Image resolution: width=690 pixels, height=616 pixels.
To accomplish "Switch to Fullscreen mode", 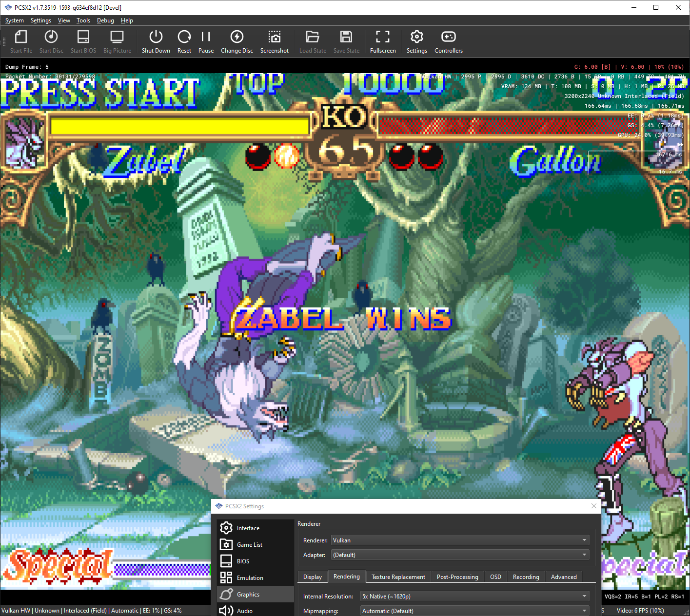I will click(x=383, y=42).
